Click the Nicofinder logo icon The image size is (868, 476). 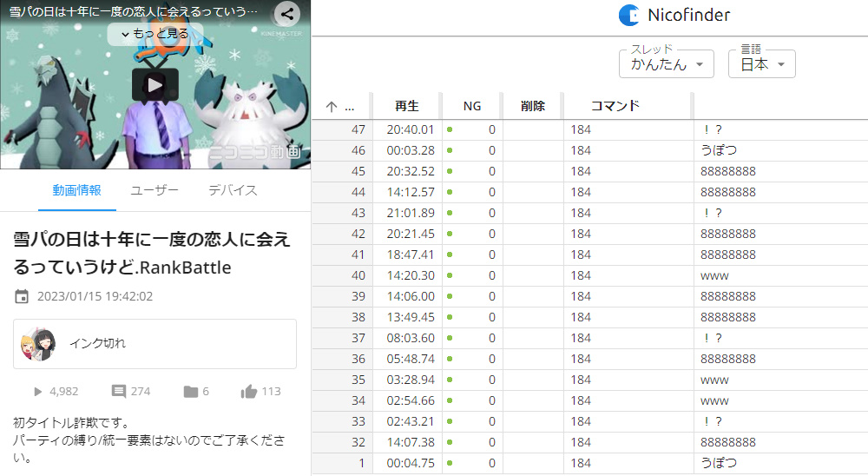click(628, 16)
